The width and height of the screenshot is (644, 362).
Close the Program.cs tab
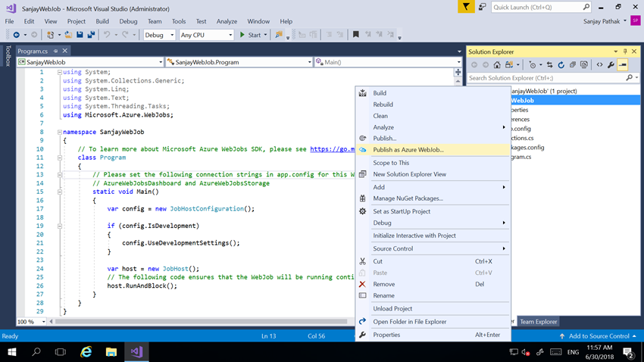[65, 51]
